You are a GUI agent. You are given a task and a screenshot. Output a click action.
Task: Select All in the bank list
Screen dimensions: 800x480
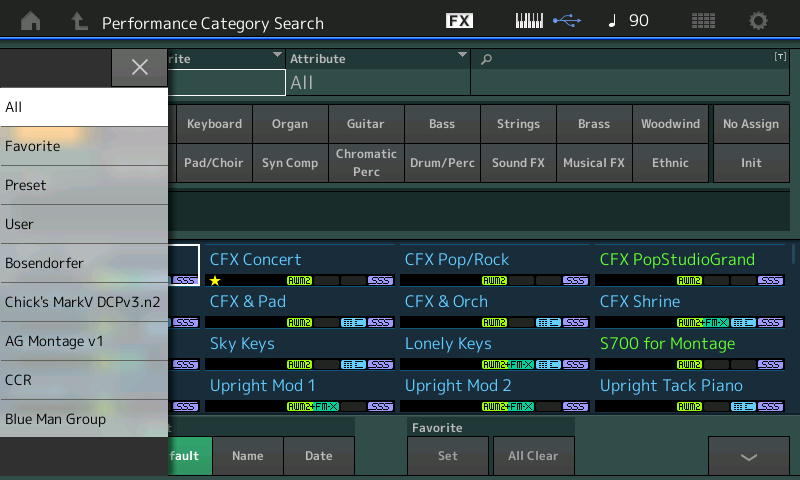click(x=84, y=107)
